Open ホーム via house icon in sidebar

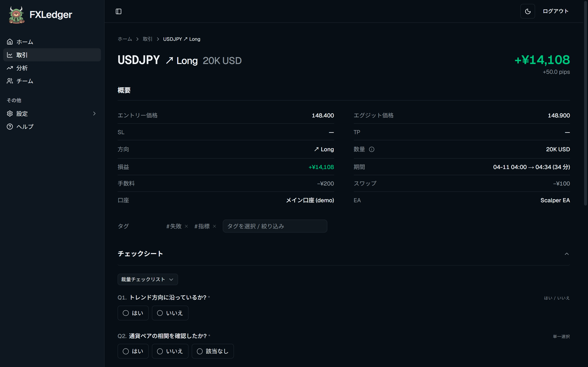click(x=10, y=42)
